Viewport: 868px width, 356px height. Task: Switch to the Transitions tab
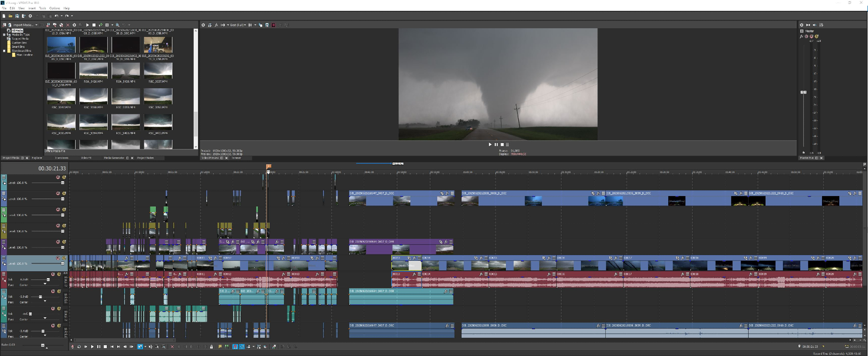click(62, 158)
